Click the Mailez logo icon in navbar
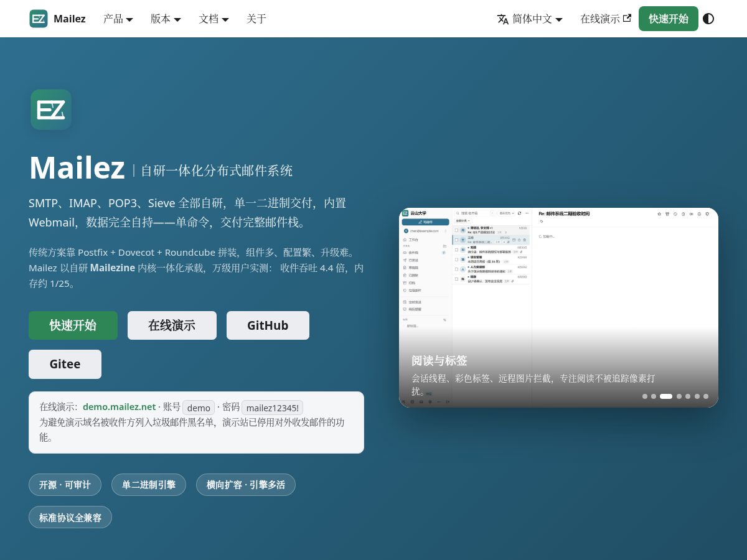 point(39,19)
